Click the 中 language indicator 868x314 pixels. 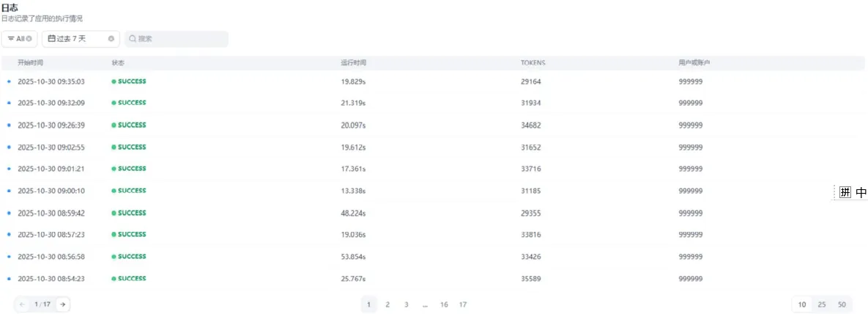pyautogui.click(x=861, y=192)
